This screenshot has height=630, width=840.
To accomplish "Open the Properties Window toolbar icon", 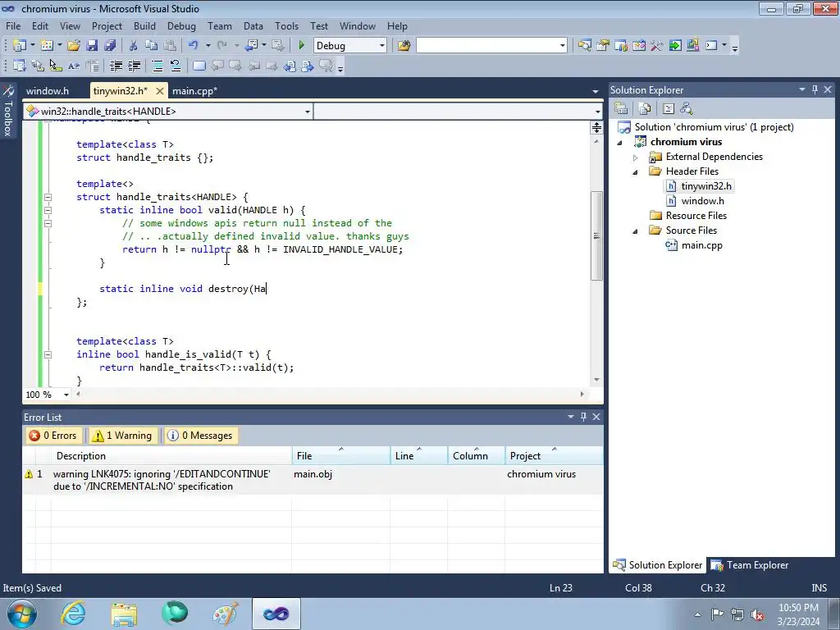I will (x=603, y=46).
